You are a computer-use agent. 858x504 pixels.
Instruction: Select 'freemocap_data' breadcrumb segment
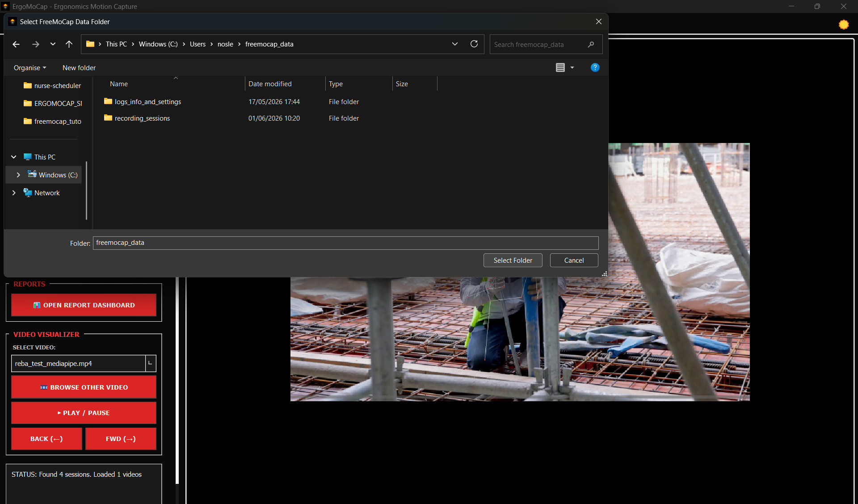click(269, 44)
